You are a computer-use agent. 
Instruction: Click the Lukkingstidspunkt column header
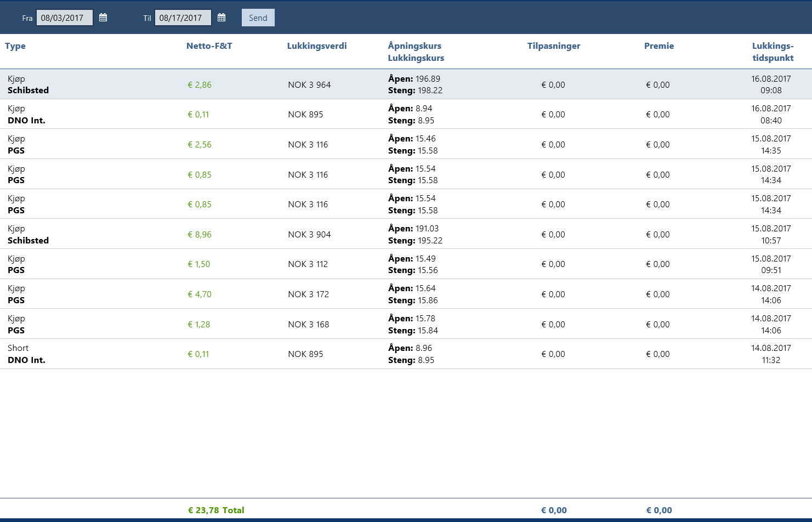tap(773, 52)
